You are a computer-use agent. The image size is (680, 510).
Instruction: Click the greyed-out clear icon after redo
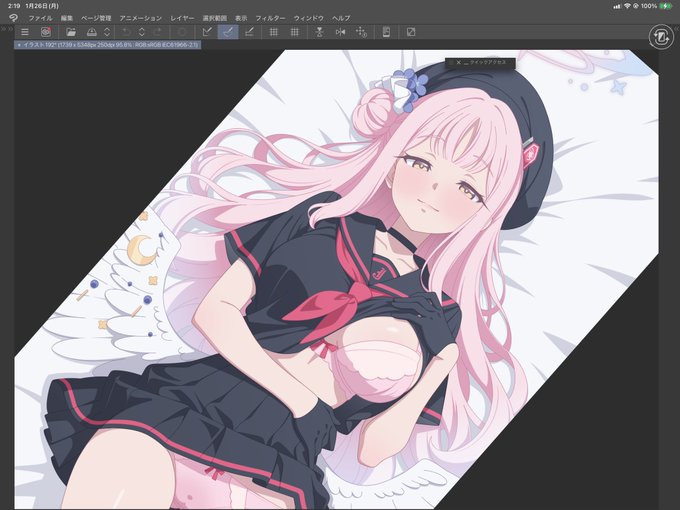pyautogui.click(x=182, y=32)
